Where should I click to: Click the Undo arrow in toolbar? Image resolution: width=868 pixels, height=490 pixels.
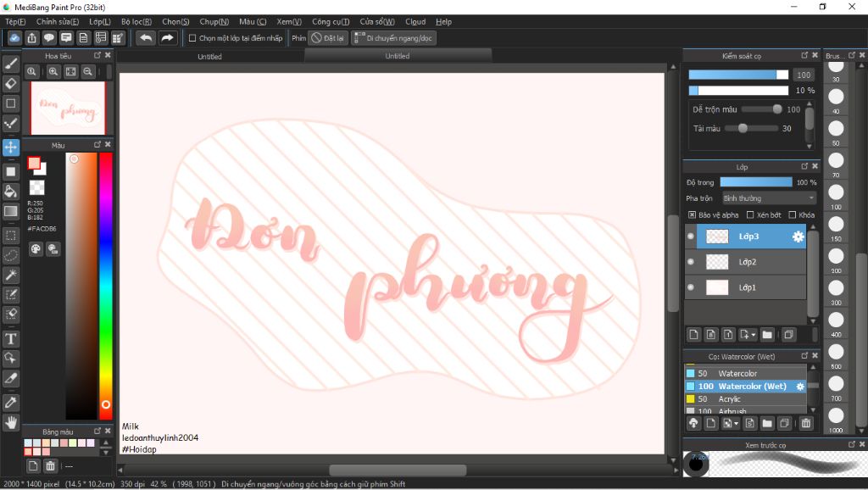[x=146, y=37]
